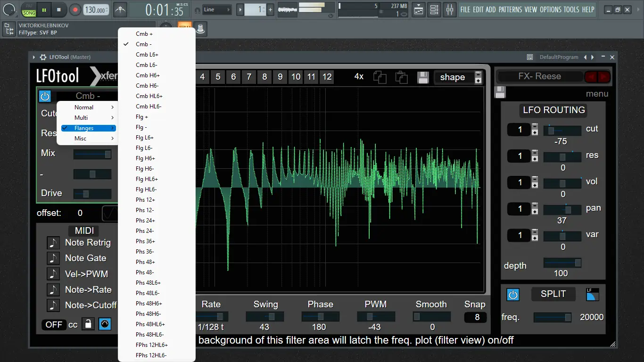The image size is (644, 362).
Task: Click the depth slider in LFO Routing
Action: [x=562, y=263]
